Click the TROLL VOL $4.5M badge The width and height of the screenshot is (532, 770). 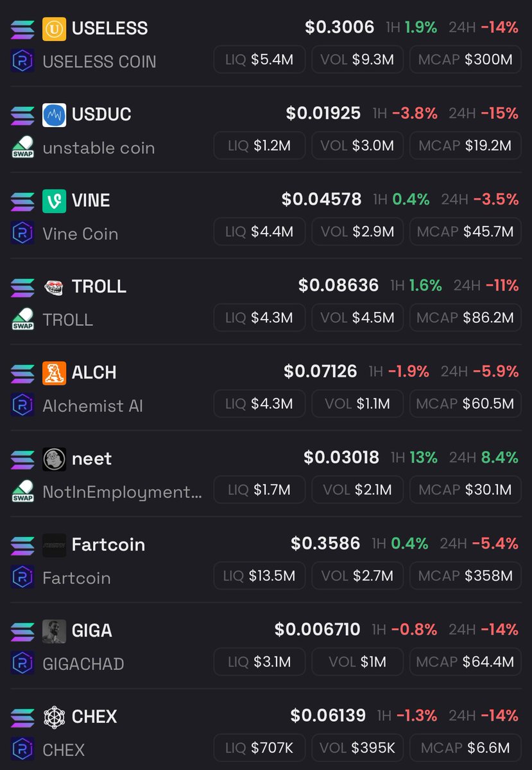[357, 318]
